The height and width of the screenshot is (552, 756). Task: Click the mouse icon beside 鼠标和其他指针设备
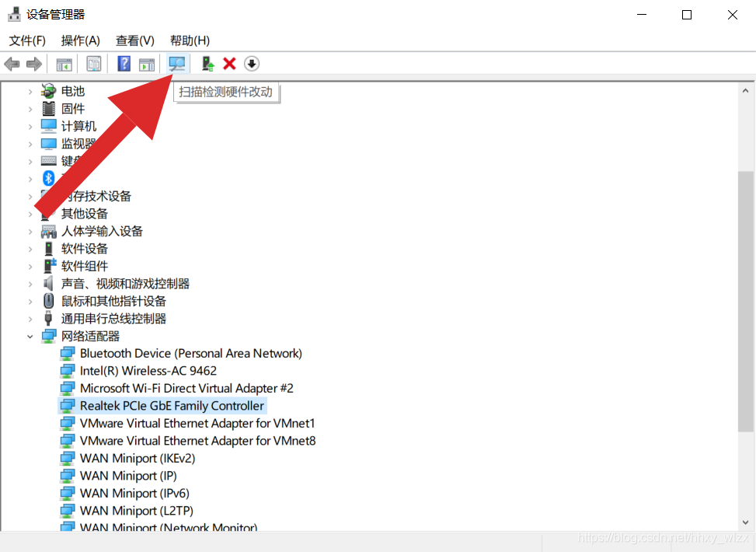48,301
